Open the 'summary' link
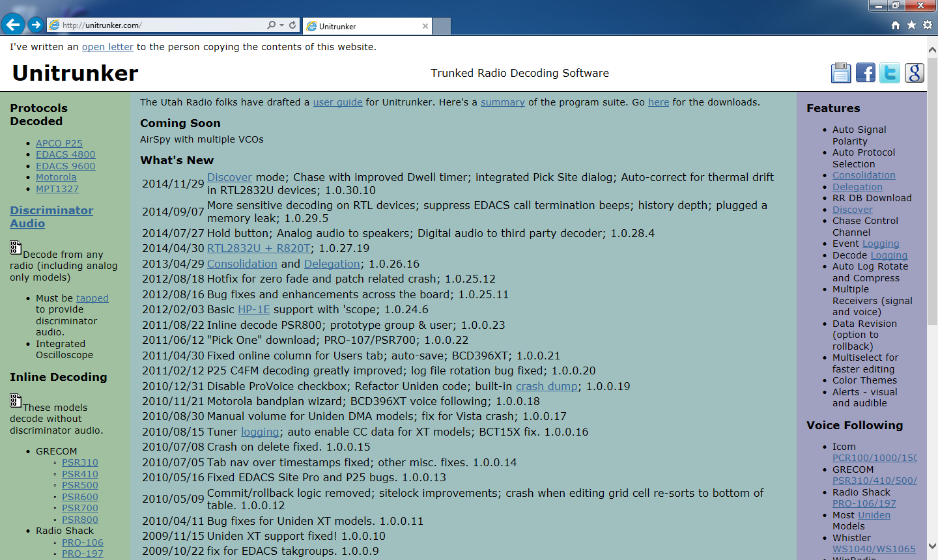938x560 pixels. coord(502,102)
